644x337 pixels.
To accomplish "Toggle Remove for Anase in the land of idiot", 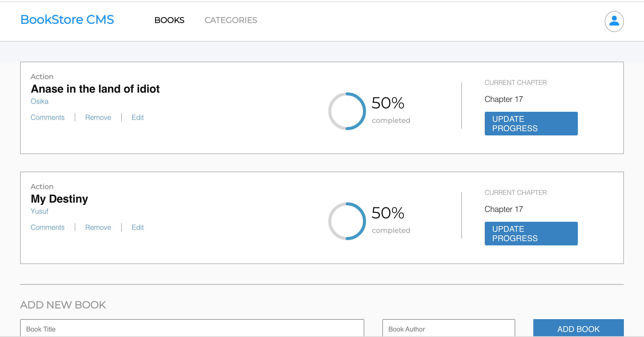I will point(98,117).
